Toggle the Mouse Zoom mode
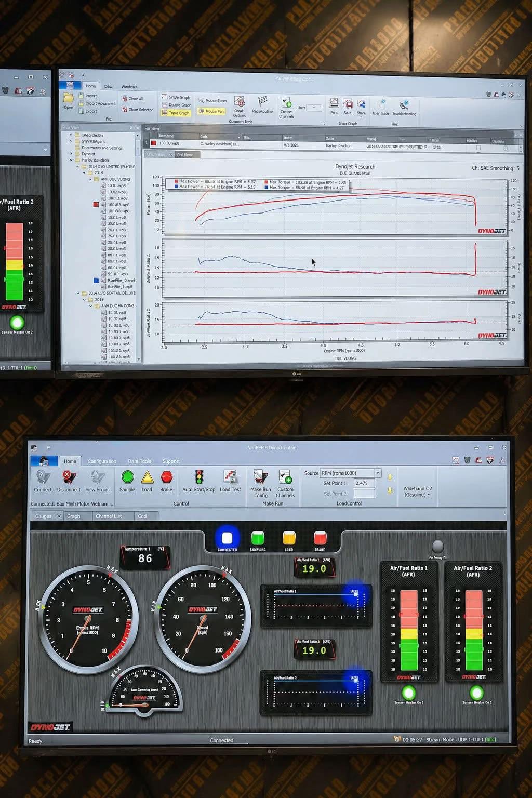532x798 pixels. (x=212, y=101)
